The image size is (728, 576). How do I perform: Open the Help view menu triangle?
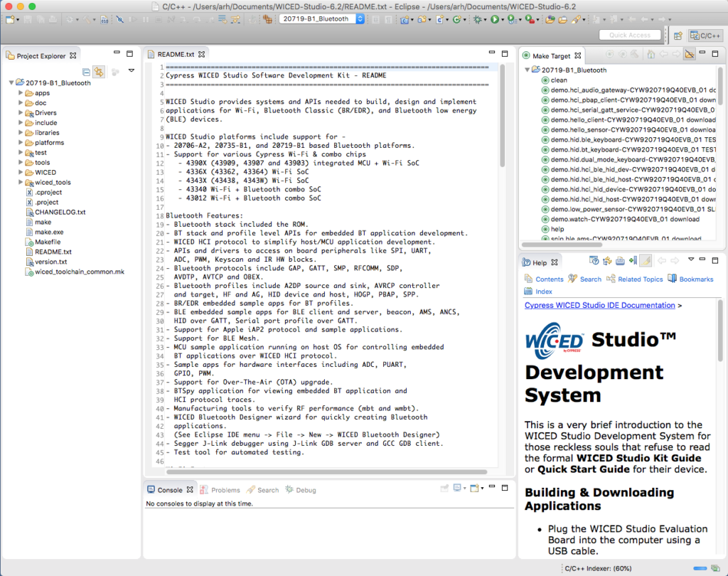pyautogui.click(x=691, y=259)
